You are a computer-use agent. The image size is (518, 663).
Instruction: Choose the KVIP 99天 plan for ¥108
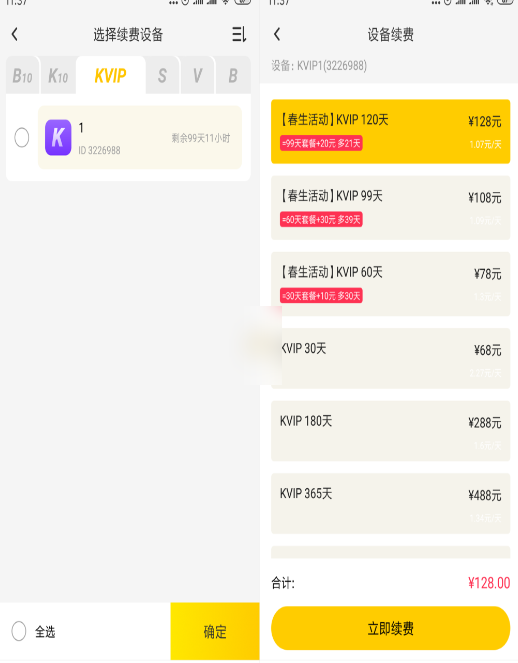[390, 208]
